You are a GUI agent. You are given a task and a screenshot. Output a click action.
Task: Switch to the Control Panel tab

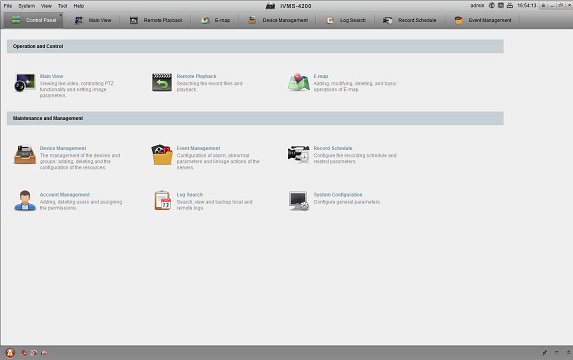pos(34,20)
